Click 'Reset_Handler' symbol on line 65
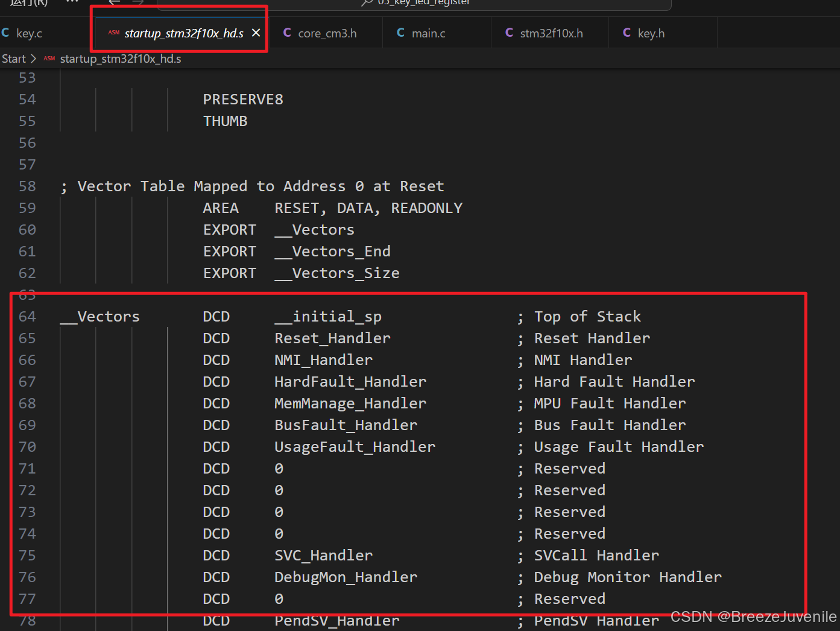 coord(332,338)
